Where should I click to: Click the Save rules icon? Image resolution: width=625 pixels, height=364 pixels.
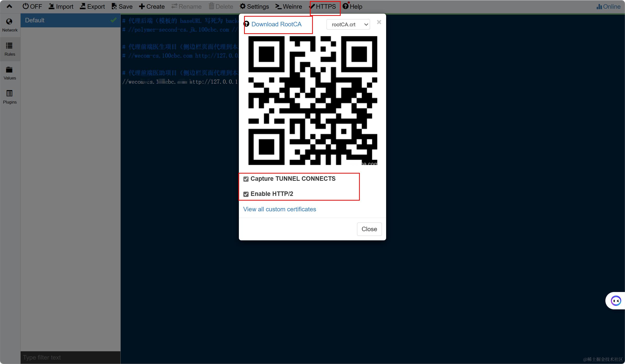point(114,6)
